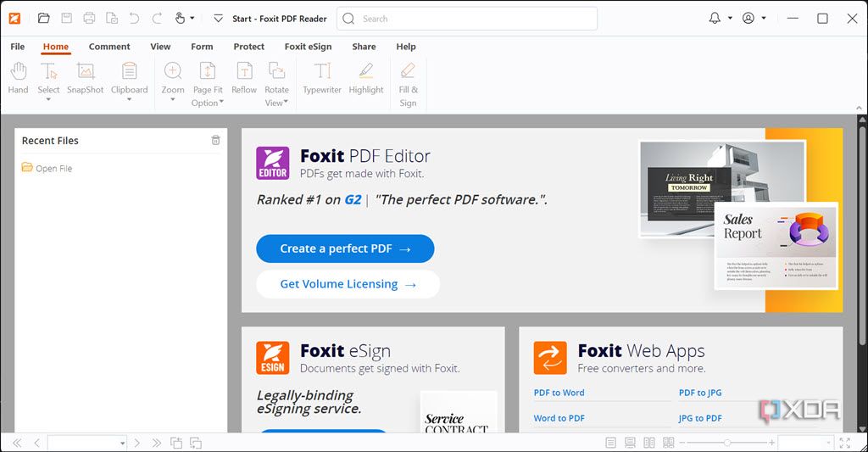This screenshot has height=452, width=868.
Task: Click the Foxit logo icon in title bar
Action: click(15, 19)
